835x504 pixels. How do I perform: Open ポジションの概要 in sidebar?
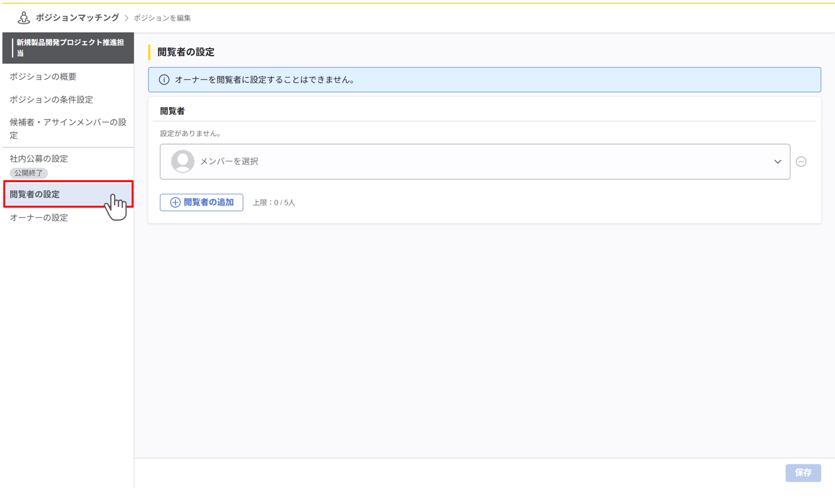pyautogui.click(x=43, y=77)
